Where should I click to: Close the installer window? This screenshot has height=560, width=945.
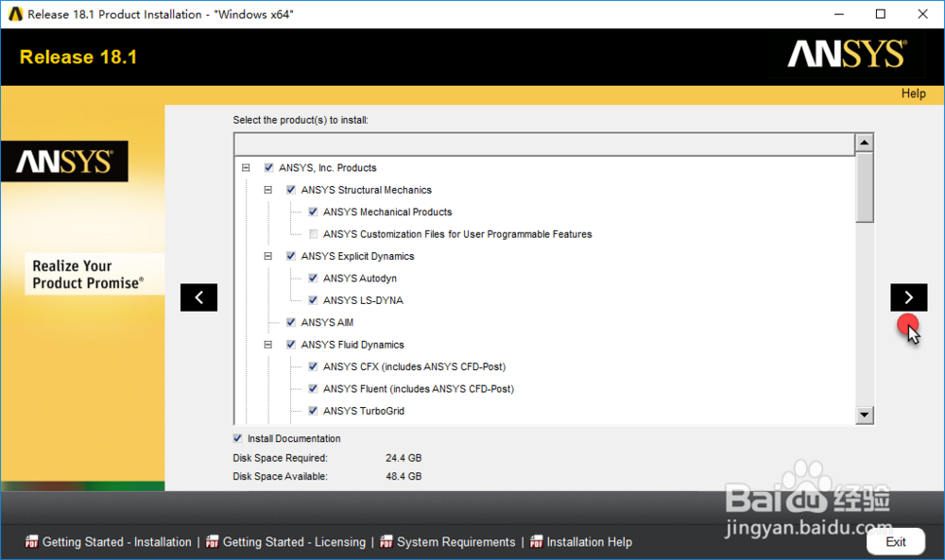click(x=922, y=14)
